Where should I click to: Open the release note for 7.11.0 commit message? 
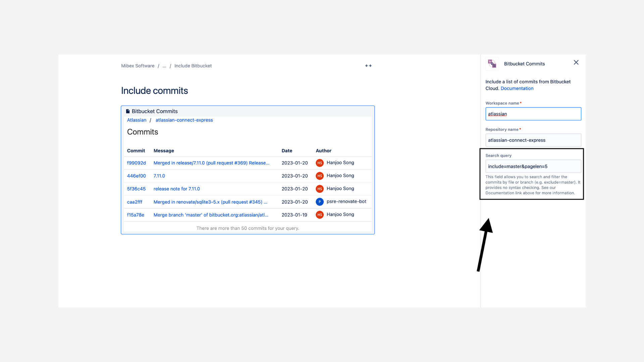tap(176, 189)
